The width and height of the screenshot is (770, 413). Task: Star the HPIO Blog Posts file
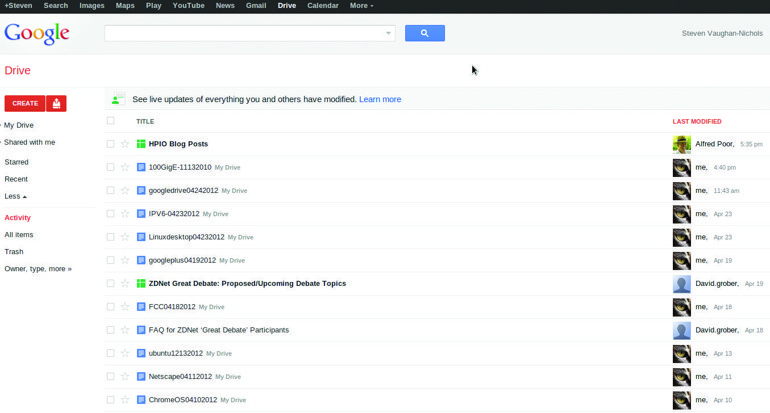coord(125,144)
